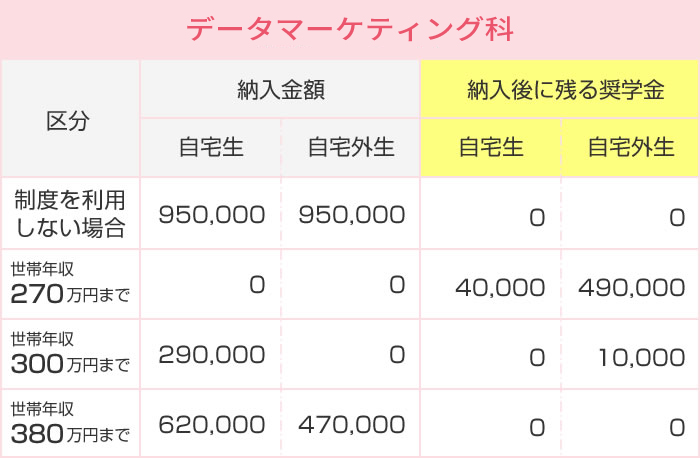700x458 pixels.
Task: Select 自宅外生 subheader under 納入金額
Action: click(350, 148)
